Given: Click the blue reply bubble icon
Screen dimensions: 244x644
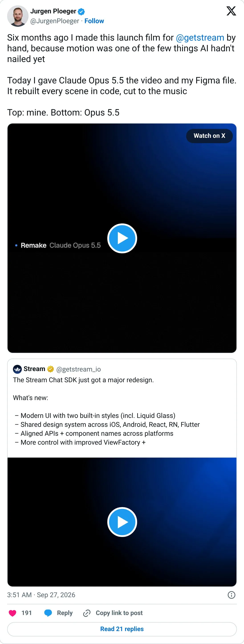Looking at the screenshot, I should click(48, 613).
